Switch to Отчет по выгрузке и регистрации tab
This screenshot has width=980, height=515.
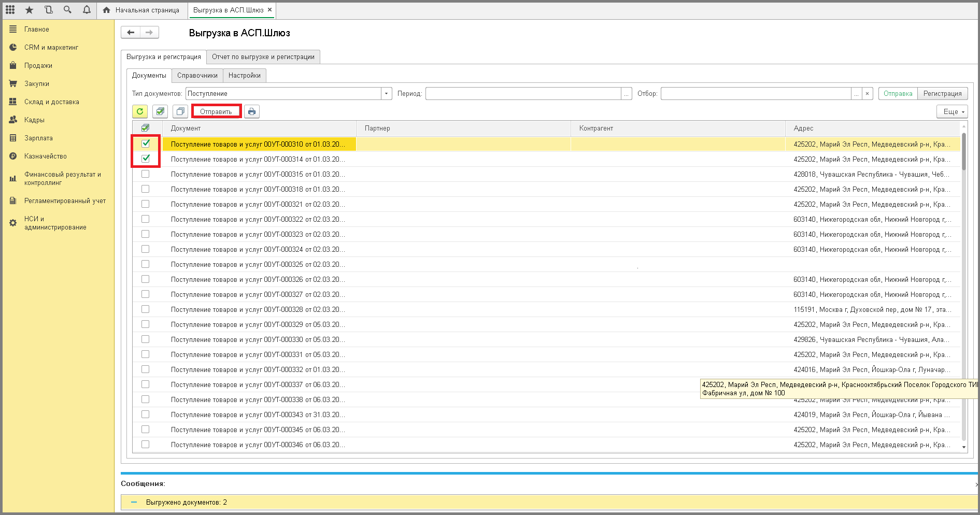[x=263, y=57]
